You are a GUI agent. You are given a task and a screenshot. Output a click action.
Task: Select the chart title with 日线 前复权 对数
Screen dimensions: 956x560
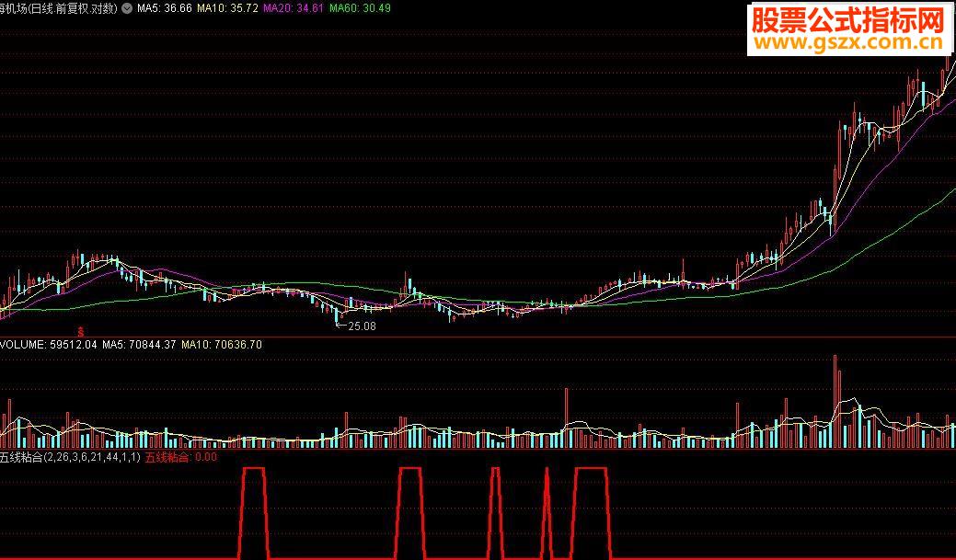59,8
